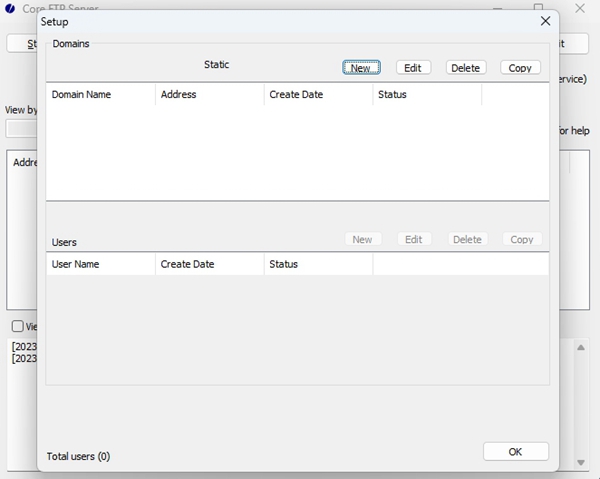Toggle the checkbox in main window behind dialog
Viewport: 600px width, 479px height.
click(x=18, y=327)
